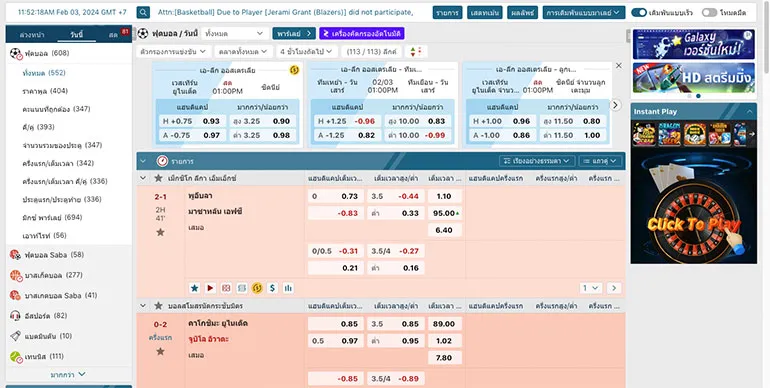
Task: Open the เรียงอย่างธรรมดา sorting dropdown
Action: coord(537,161)
